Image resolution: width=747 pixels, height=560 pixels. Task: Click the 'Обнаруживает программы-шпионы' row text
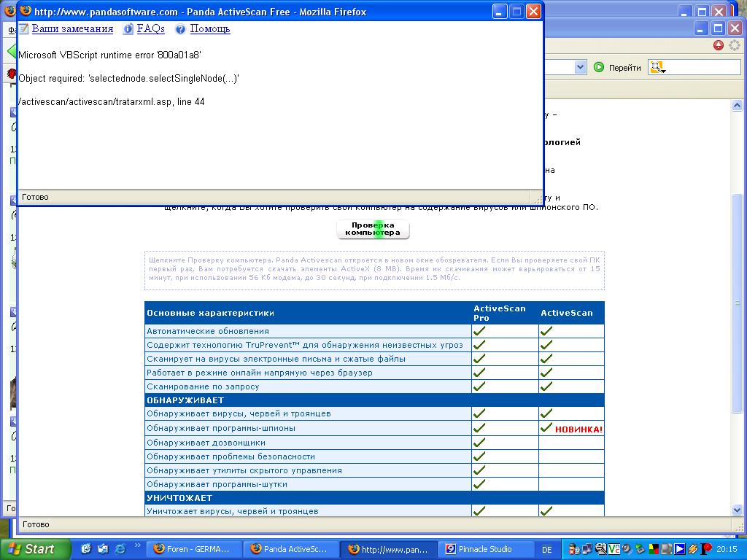(x=221, y=428)
